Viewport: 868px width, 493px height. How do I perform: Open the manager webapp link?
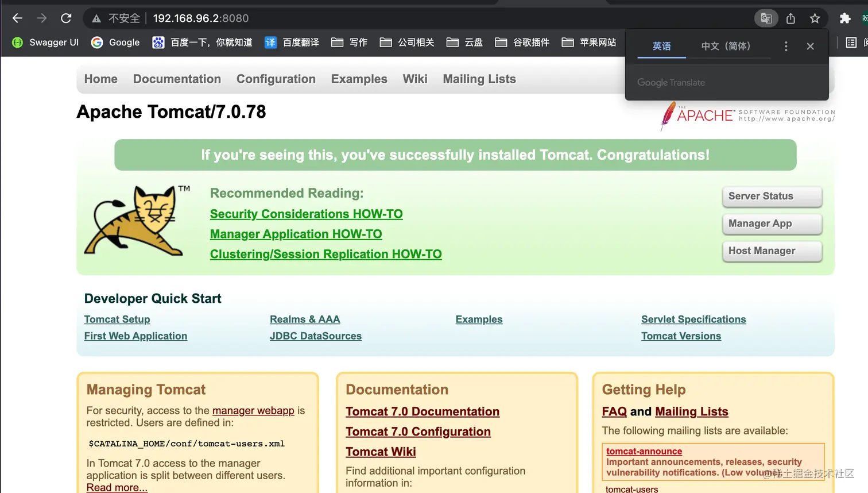(x=253, y=411)
